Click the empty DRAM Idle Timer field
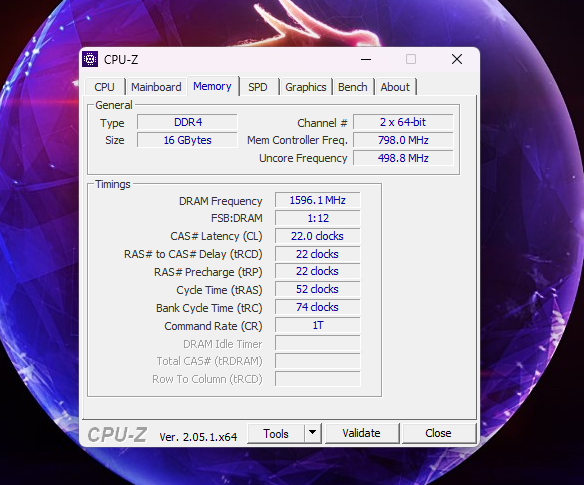 coord(318,343)
